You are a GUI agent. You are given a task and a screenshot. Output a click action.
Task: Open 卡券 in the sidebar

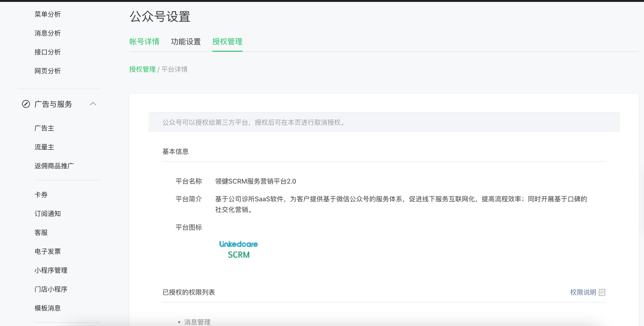(41, 195)
